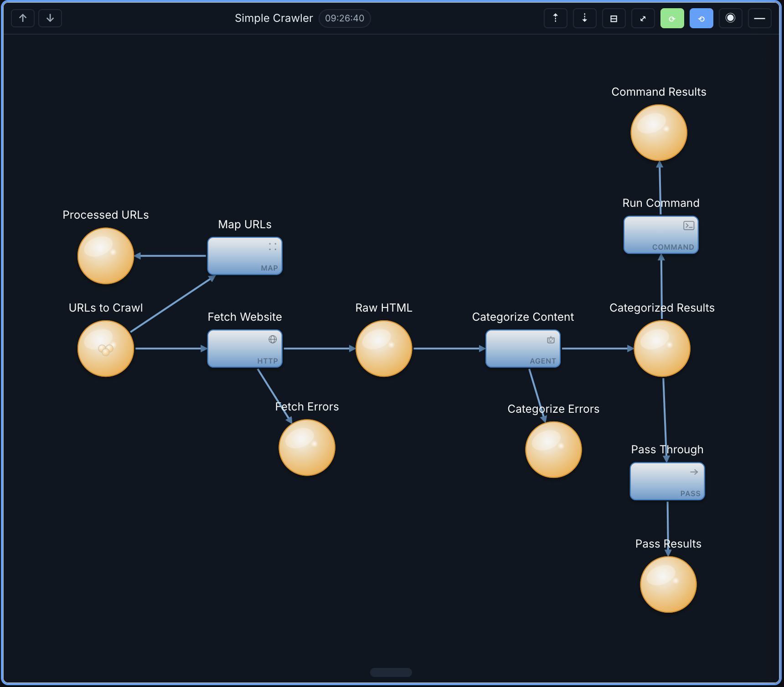Screen dimensions: 784x687
Task: Click the dots icon on Map URLs node
Action: point(273,247)
